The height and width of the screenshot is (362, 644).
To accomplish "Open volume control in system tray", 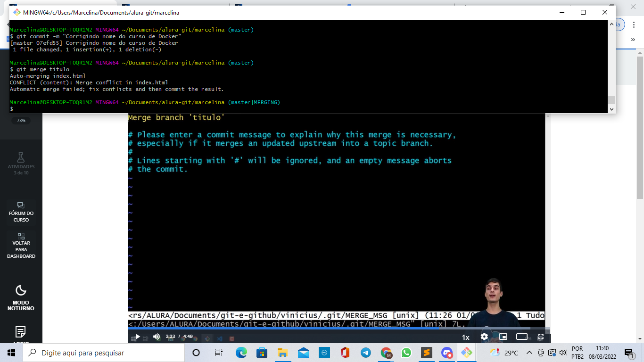I will (x=562, y=353).
